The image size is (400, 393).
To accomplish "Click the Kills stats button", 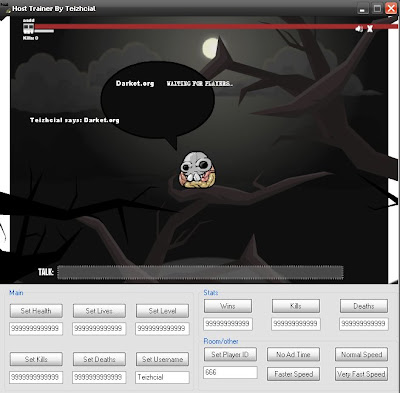I will (296, 306).
